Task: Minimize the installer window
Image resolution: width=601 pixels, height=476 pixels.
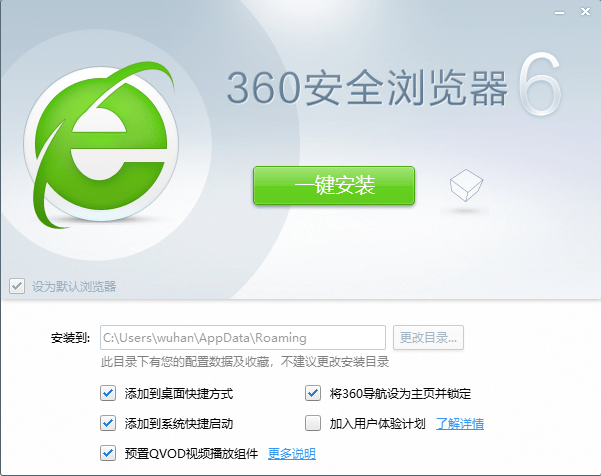Action: coord(559,13)
